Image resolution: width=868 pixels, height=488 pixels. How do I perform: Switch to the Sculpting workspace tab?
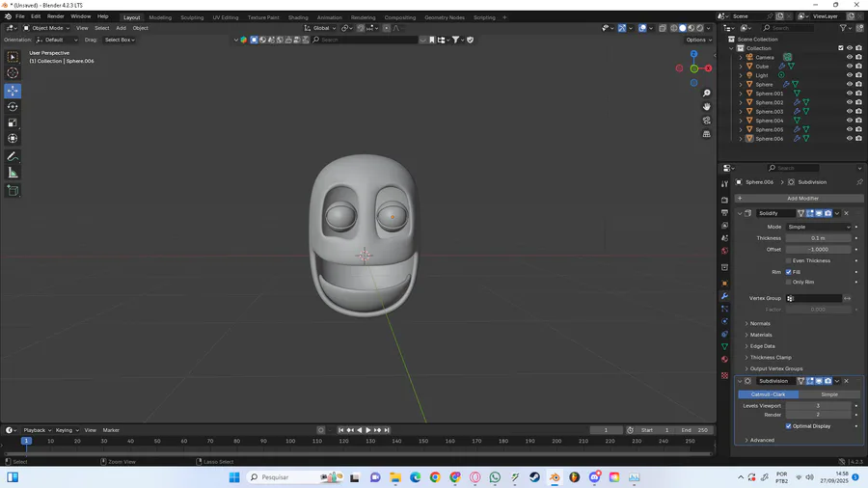click(192, 17)
